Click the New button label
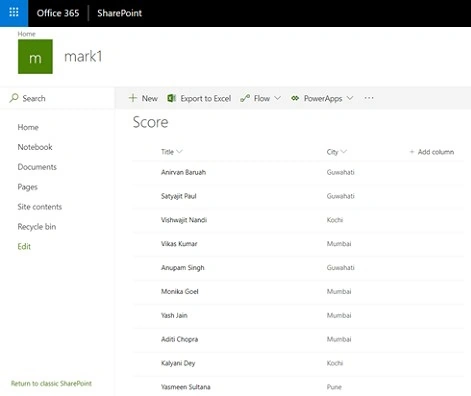 coord(150,98)
